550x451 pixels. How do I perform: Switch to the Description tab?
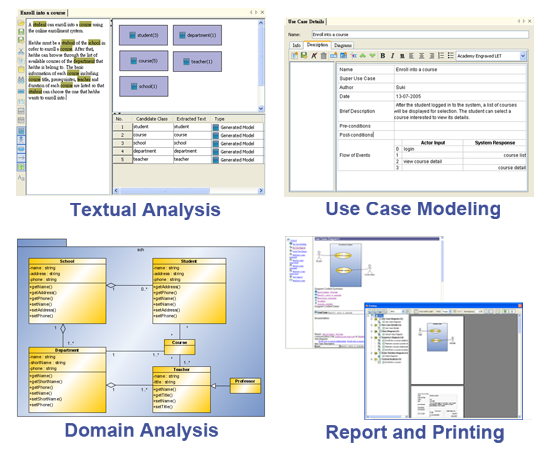click(317, 45)
